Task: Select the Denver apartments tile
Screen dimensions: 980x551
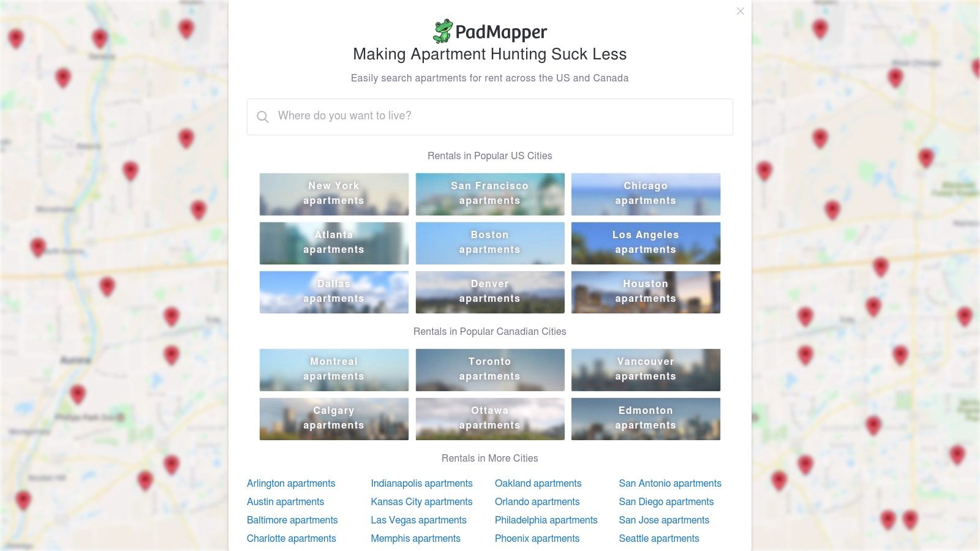Action: click(x=490, y=292)
